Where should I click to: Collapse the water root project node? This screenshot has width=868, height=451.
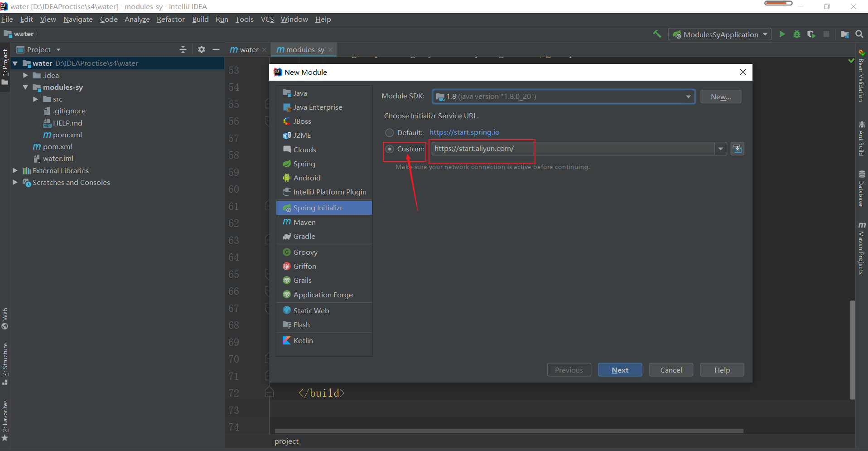[15, 63]
